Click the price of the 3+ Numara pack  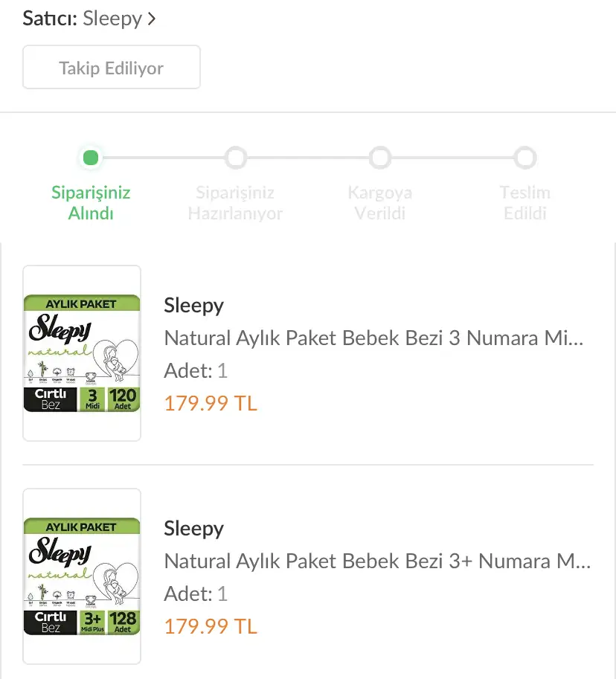click(211, 626)
